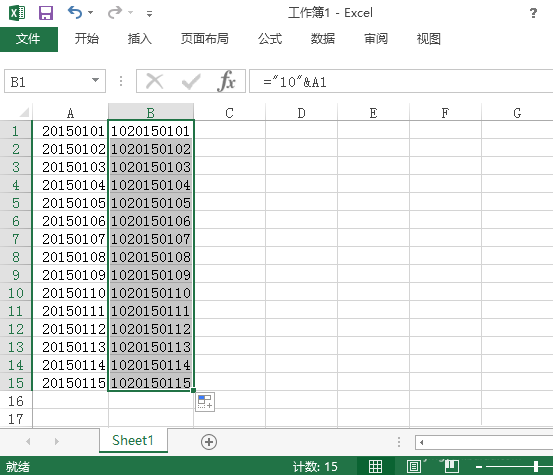
Task: Click the Redo arrow icon
Action: click(x=115, y=13)
